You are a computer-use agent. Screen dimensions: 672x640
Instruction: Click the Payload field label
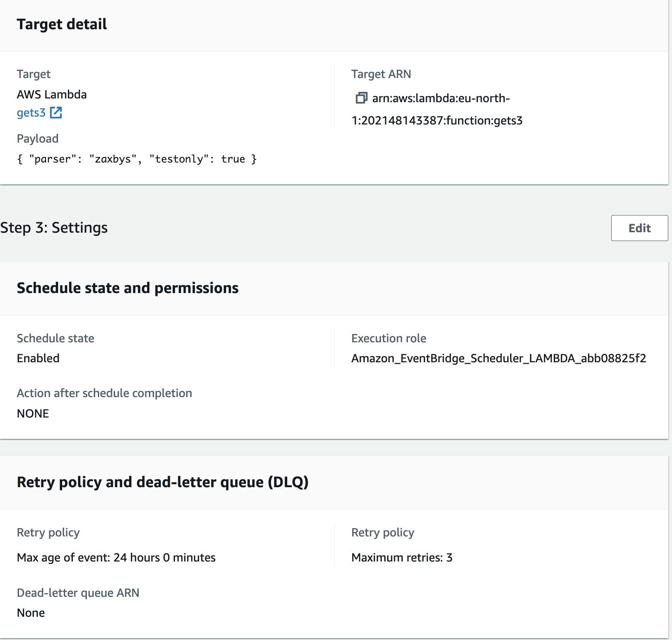click(x=38, y=139)
